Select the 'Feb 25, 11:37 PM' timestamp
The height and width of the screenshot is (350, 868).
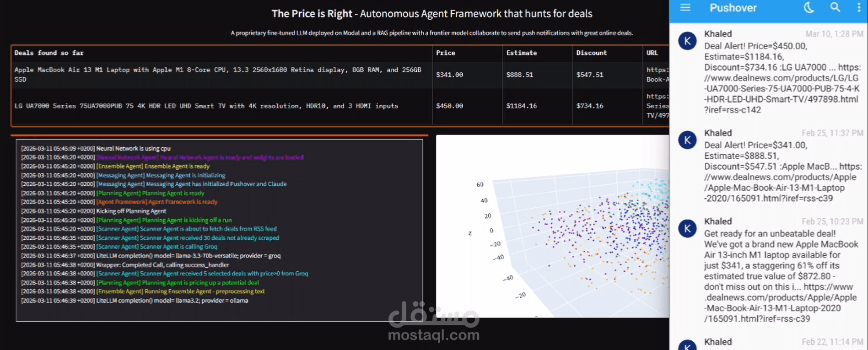tap(832, 133)
